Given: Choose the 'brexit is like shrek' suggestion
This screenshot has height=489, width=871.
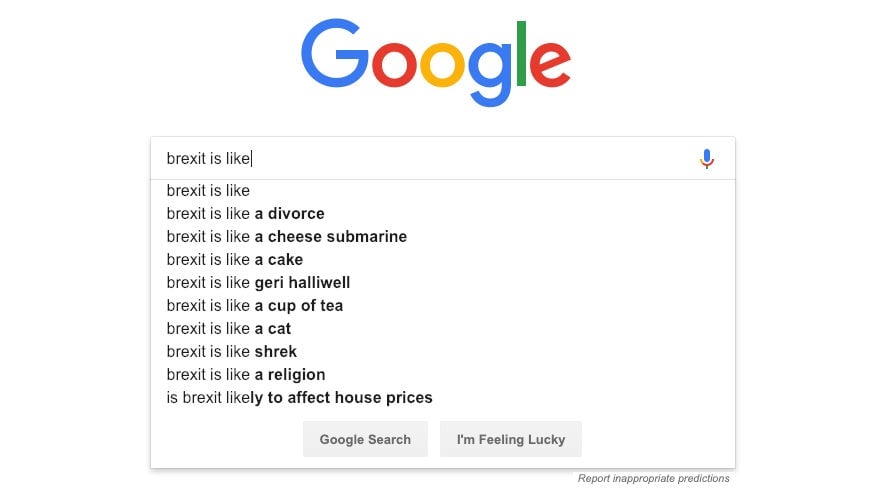Looking at the screenshot, I should (443, 352).
